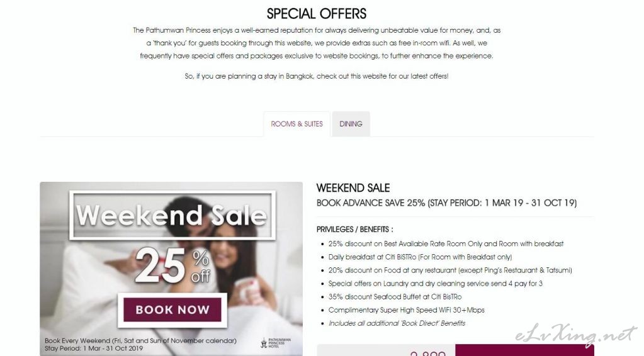This screenshot has width=644, height=356.
Task: Click the 25% off text on banner
Action: [x=172, y=265]
